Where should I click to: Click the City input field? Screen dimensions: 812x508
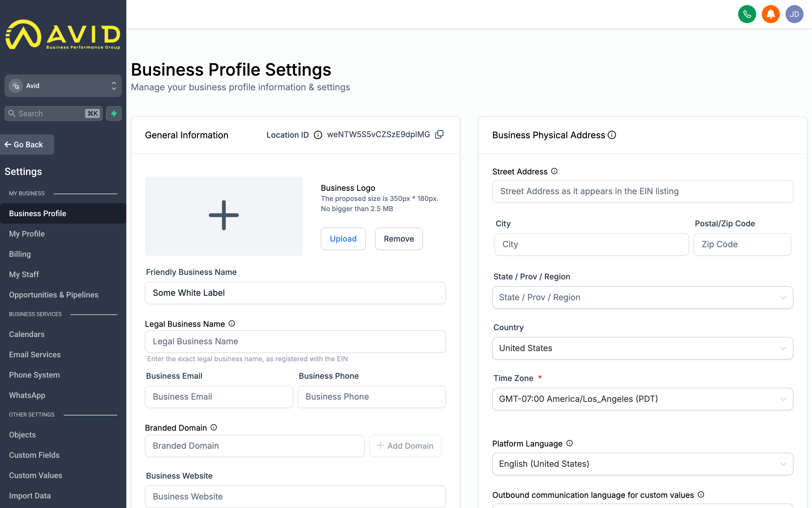(x=592, y=244)
